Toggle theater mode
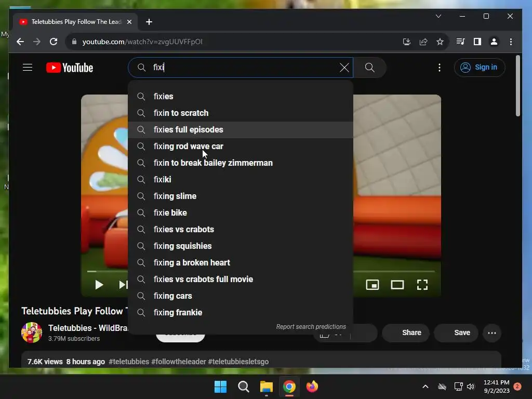Image resolution: width=532 pixels, height=399 pixels. [397, 285]
